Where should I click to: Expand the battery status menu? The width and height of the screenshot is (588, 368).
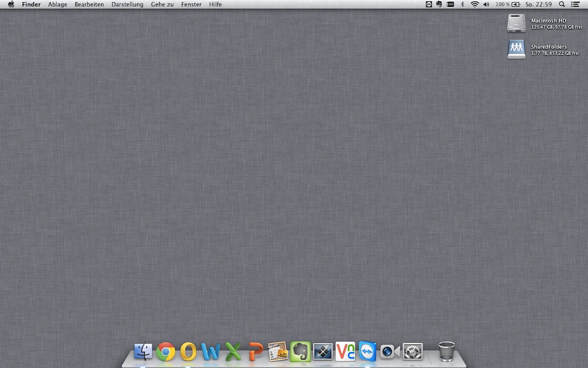click(x=516, y=5)
